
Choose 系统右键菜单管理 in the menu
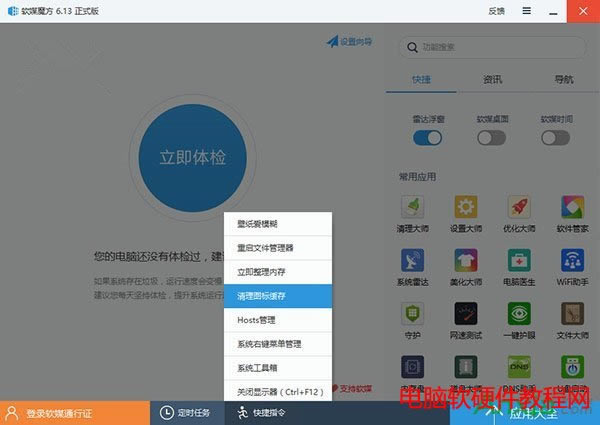click(x=278, y=344)
